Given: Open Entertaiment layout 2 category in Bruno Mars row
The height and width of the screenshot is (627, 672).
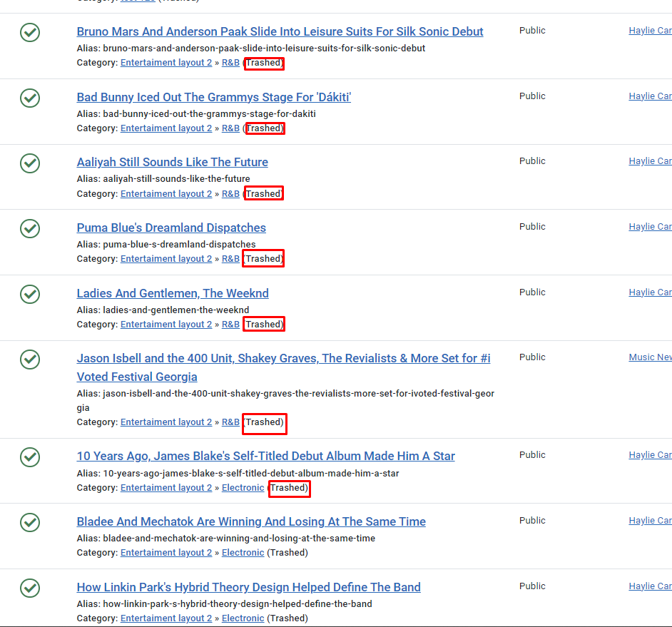Looking at the screenshot, I should [166, 63].
